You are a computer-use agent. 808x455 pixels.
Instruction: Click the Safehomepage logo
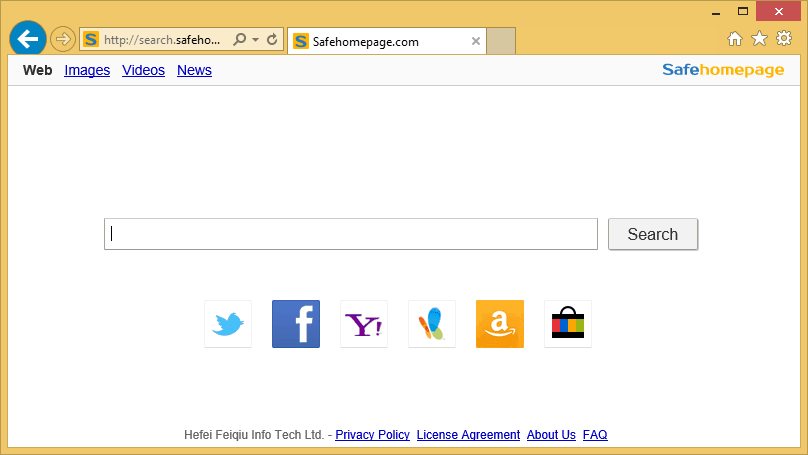tap(723, 70)
